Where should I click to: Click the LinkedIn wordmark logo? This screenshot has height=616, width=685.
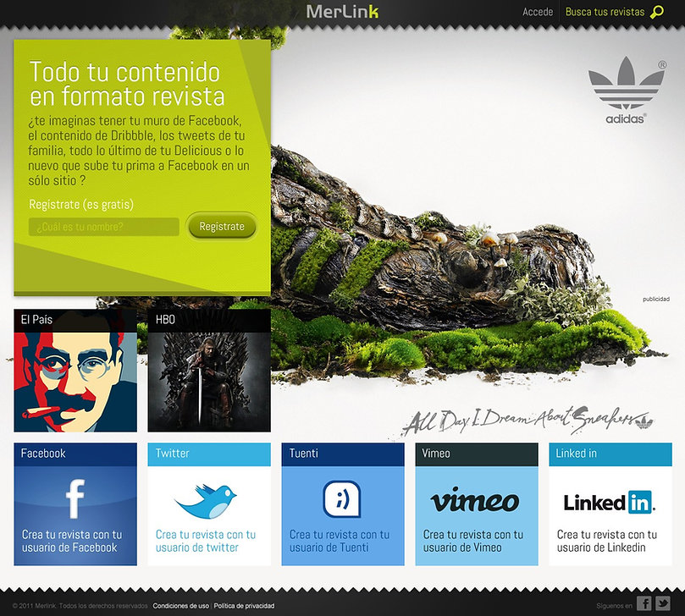coord(610,502)
